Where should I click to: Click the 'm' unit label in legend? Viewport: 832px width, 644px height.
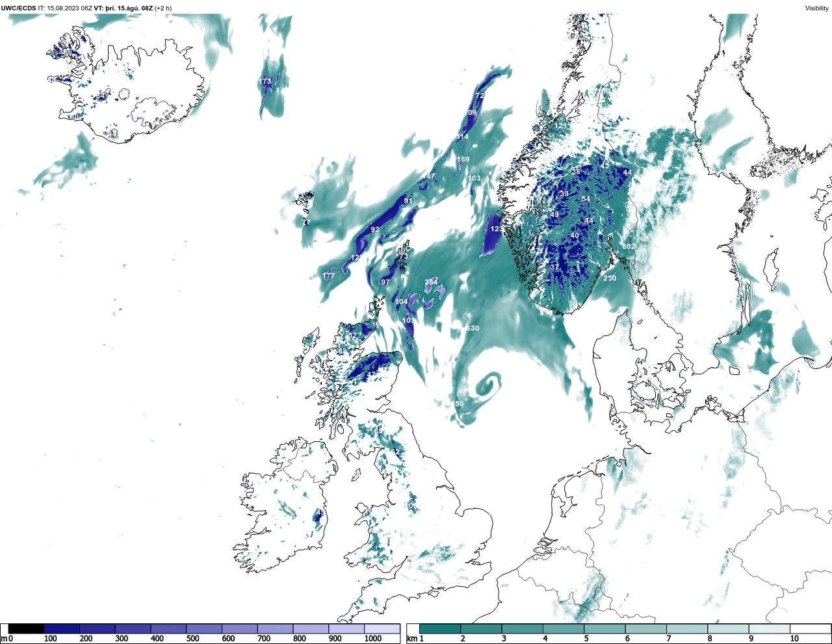coord(4,639)
